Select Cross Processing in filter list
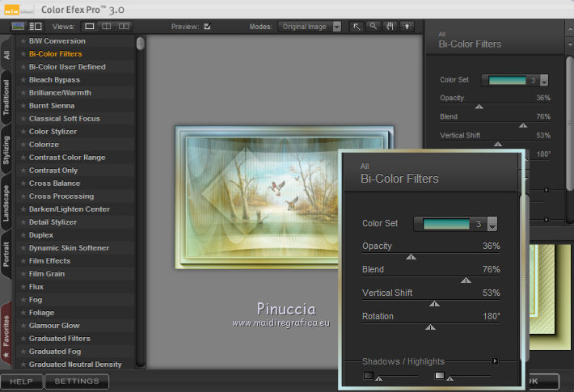Screen dimensions: 574x392 (x=61, y=196)
